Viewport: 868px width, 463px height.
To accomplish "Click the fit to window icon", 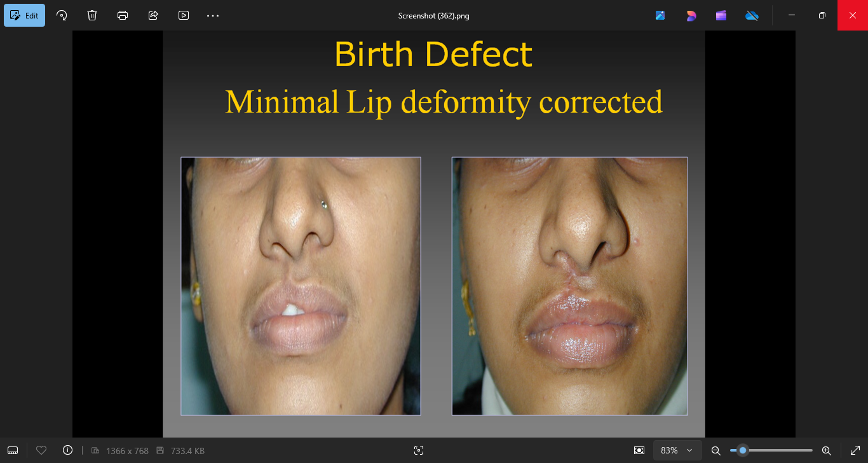I will (639, 450).
